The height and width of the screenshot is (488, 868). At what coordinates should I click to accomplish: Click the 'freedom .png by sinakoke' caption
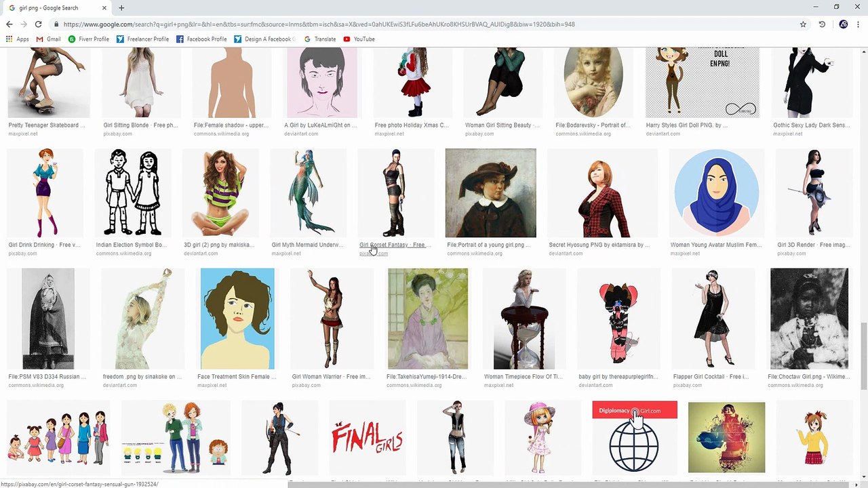[142, 377]
